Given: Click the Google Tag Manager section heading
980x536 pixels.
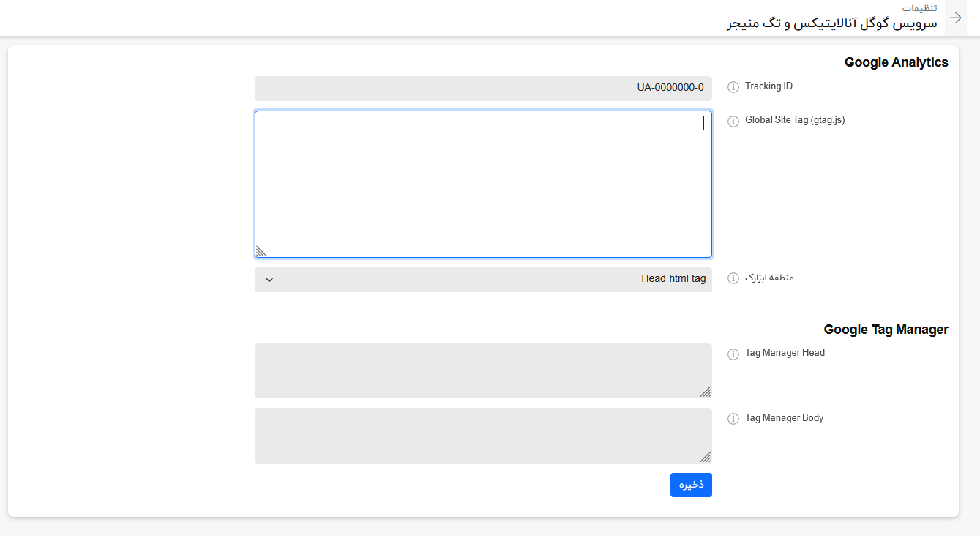Looking at the screenshot, I should (x=886, y=330).
